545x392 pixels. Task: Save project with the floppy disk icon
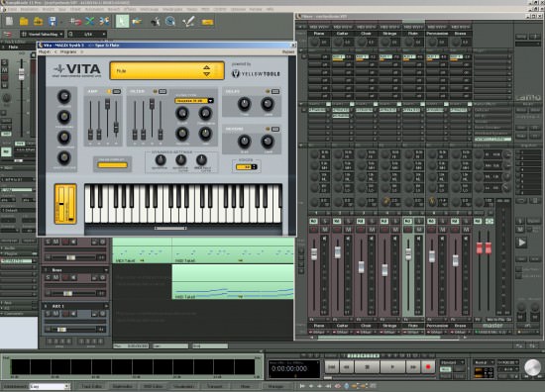pos(53,22)
